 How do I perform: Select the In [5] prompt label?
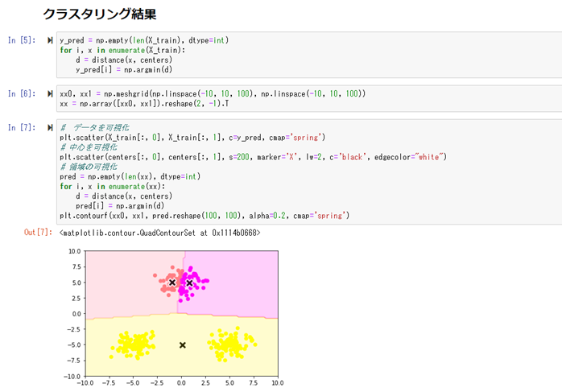[x=22, y=40]
